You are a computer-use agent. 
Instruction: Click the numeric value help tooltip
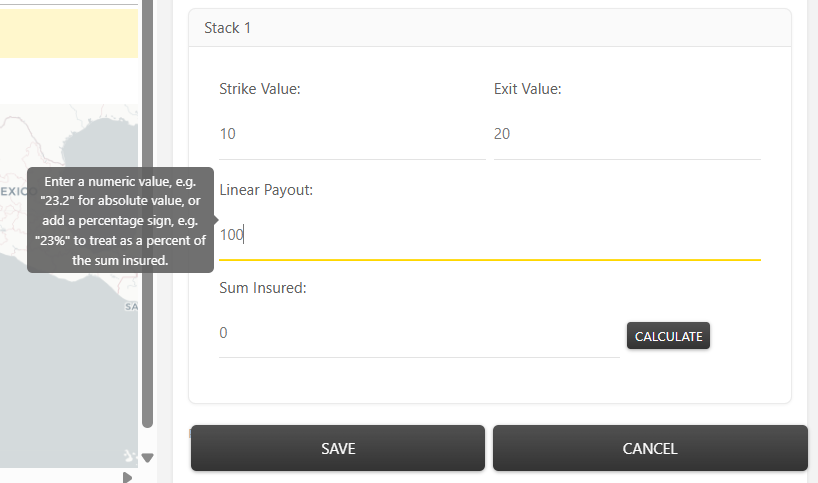[x=120, y=220]
